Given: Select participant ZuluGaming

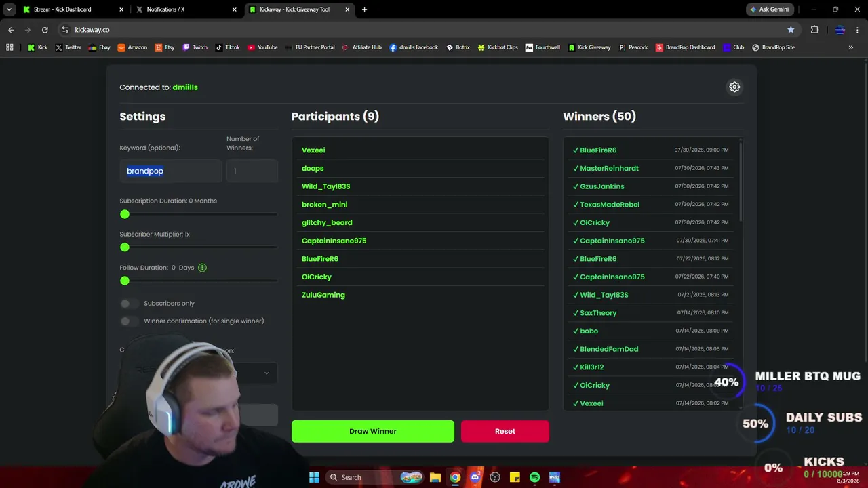Looking at the screenshot, I should tap(323, 295).
